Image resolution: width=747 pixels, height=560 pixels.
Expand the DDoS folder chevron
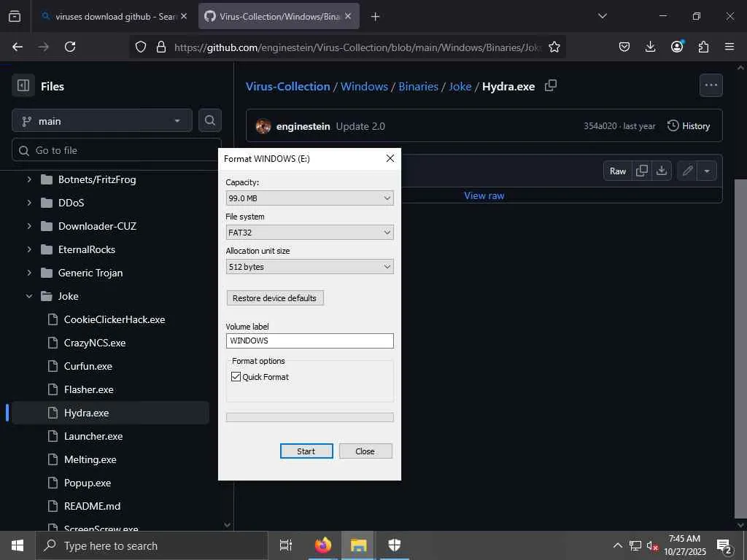[x=29, y=203]
